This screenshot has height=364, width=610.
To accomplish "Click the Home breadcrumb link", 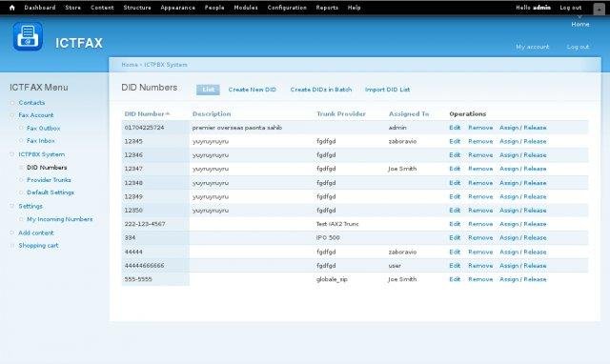I will pos(130,65).
